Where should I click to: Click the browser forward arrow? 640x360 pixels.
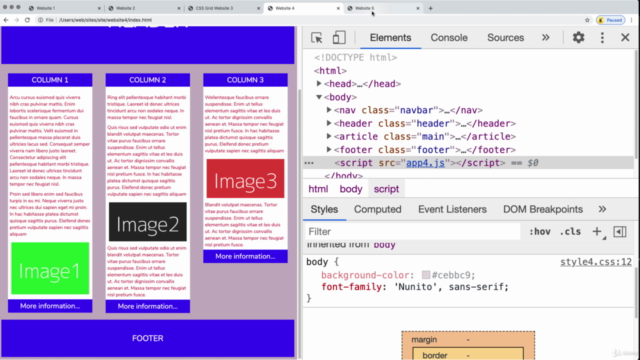pyautogui.click(x=16, y=20)
